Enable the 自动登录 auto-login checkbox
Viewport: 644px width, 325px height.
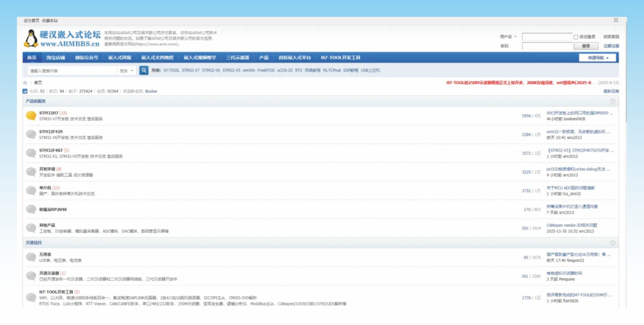pyautogui.click(x=576, y=37)
